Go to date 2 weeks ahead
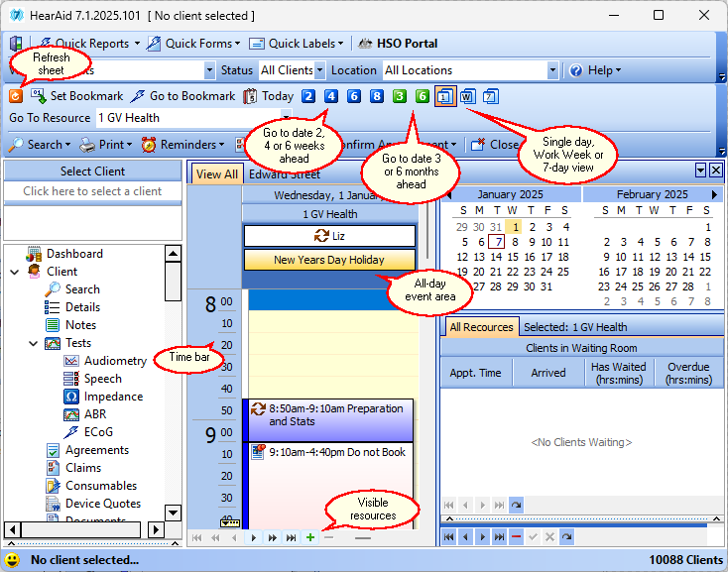 click(308, 96)
